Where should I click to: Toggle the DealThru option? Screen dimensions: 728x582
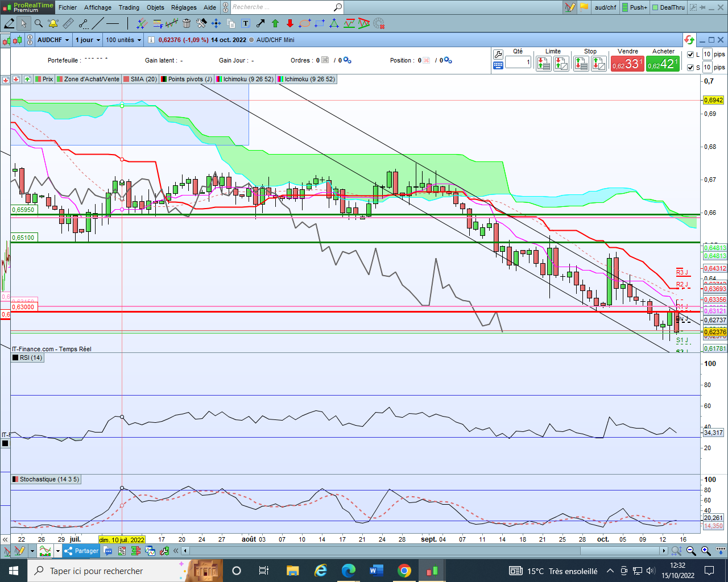coord(668,7)
